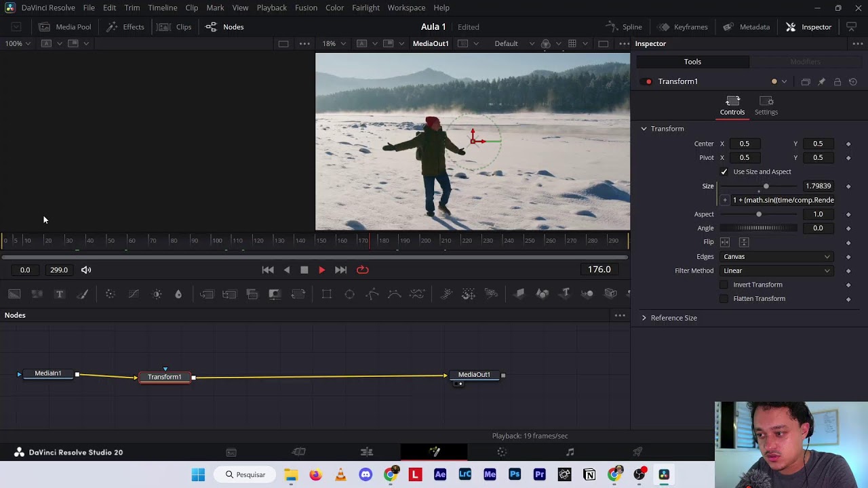
Task: Open the right viewer 18% zoom dropdown
Action: point(334,43)
